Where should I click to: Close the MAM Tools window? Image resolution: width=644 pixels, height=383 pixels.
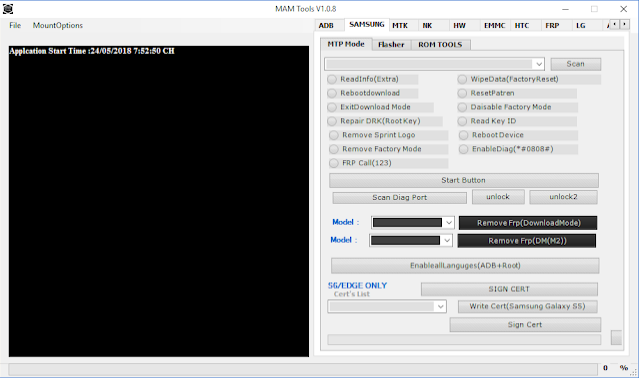623,9
